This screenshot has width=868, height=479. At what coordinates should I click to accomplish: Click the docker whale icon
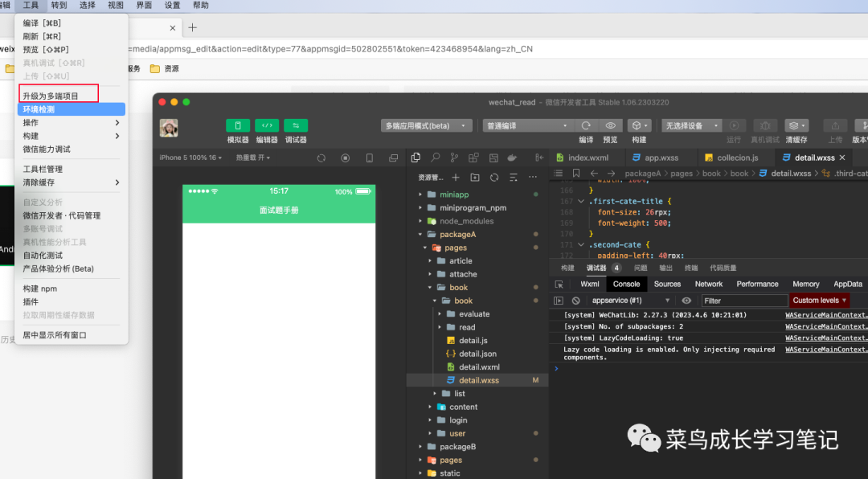[512, 158]
